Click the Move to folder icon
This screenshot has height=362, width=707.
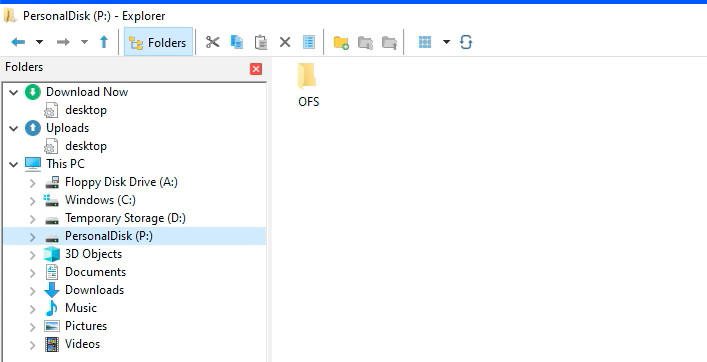pos(390,42)
